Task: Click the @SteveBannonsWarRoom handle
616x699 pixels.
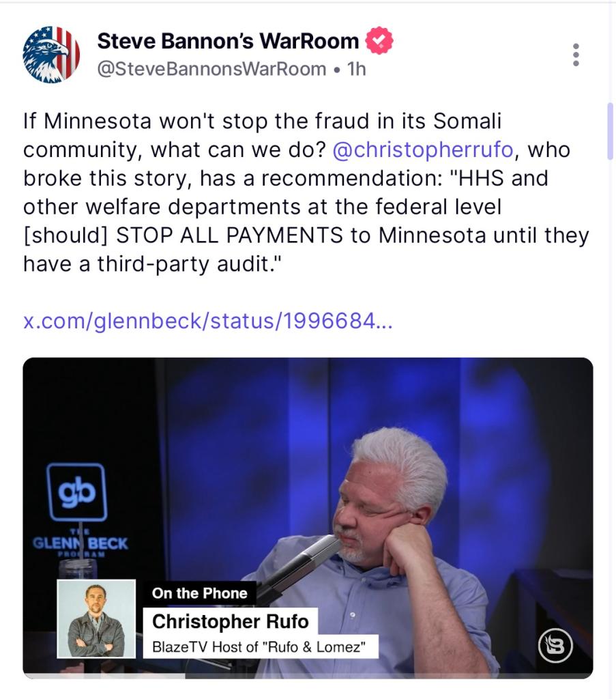Action: click(211, 69)
